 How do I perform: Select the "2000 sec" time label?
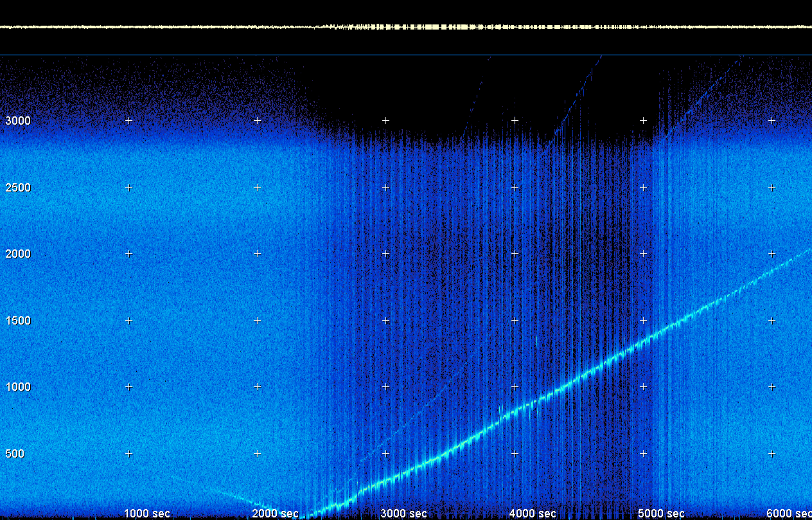click(276, 514)
